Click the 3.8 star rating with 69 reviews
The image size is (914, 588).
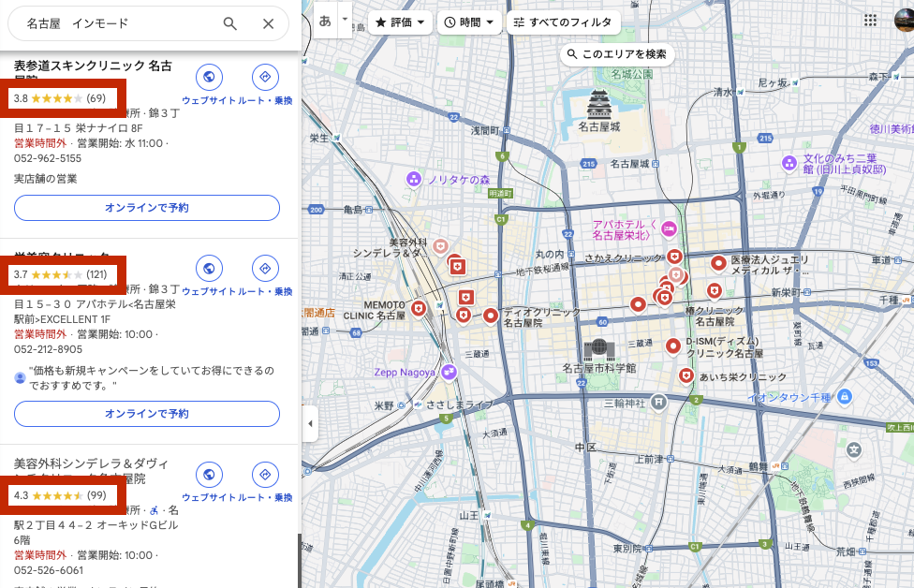tap(60, 98)
